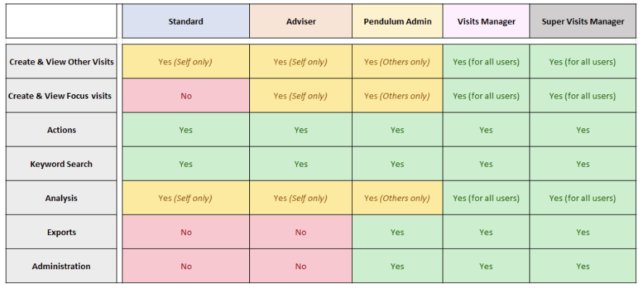Select the Visits Manager header cell
This screenshot has height=288, width=644.
[486, 21]
